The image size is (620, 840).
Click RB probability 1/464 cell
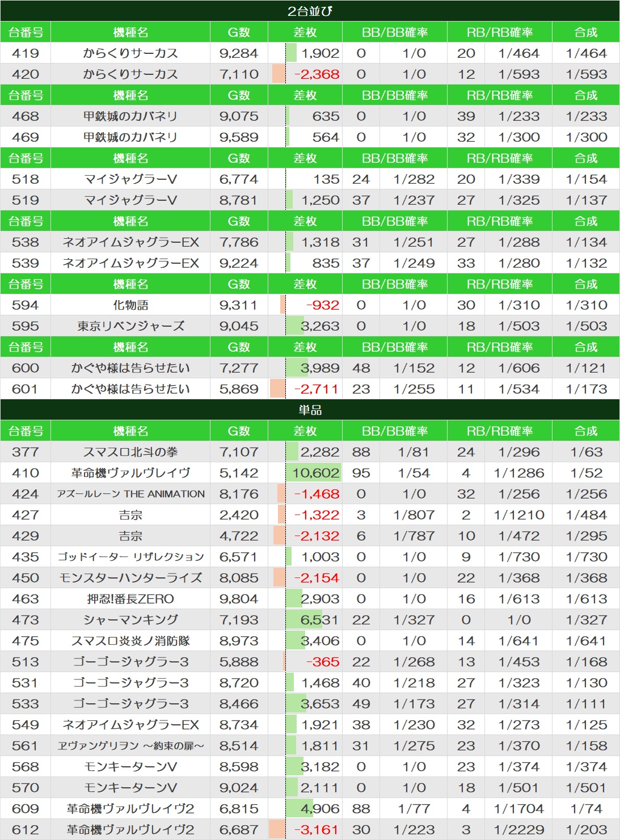pos(519,53)
